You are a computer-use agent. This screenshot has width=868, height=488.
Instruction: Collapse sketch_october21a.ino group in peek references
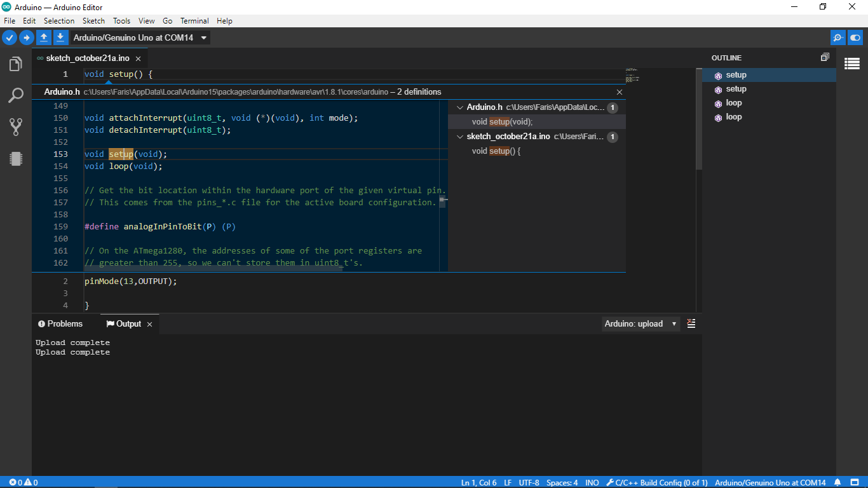click(x=461, y=137)
